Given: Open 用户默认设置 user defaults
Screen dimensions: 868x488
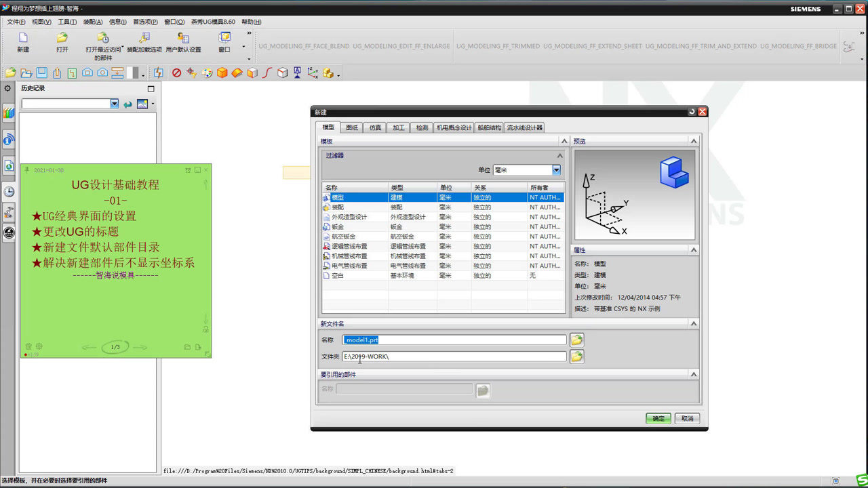Looking at the screenshot, I should point(183,39).
